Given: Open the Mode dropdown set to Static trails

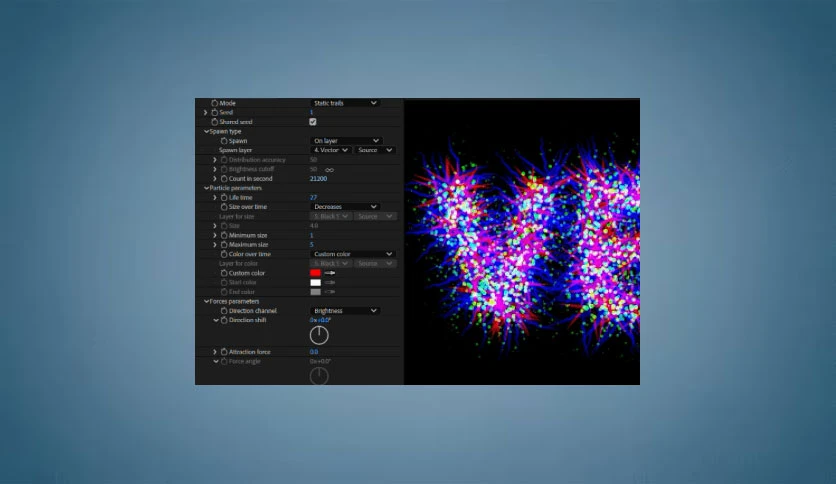Looking at the screenshot, I should coord(345,103).
